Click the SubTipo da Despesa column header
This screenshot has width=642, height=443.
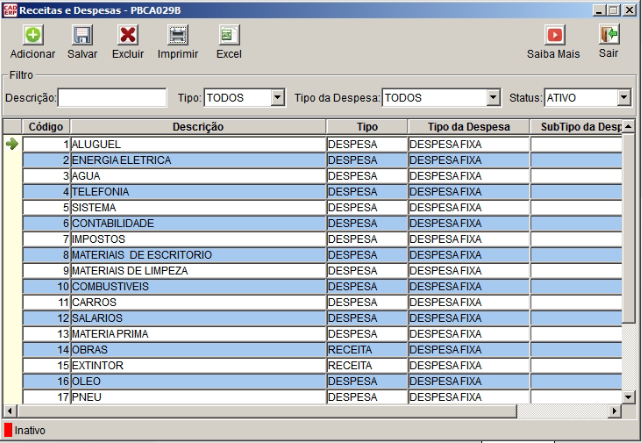[576, 127]
